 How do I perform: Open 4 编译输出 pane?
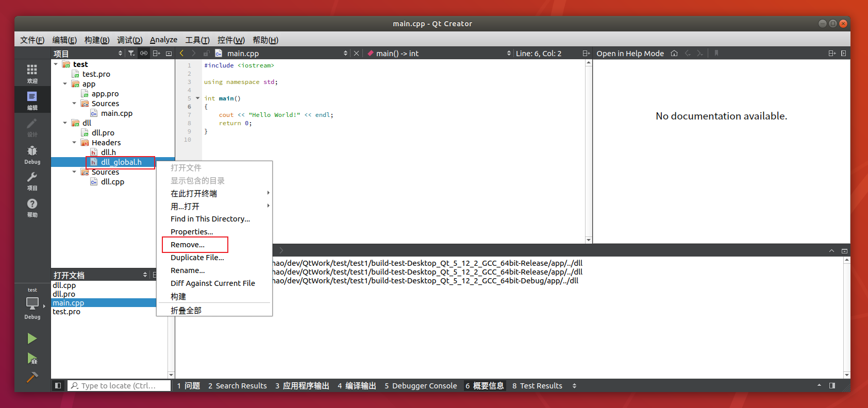[x=357, y=386]
